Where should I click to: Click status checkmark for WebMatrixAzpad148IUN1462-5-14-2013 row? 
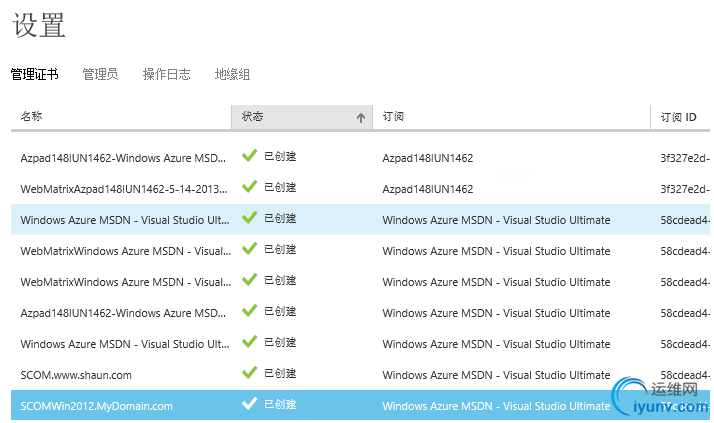coord(250,187)
